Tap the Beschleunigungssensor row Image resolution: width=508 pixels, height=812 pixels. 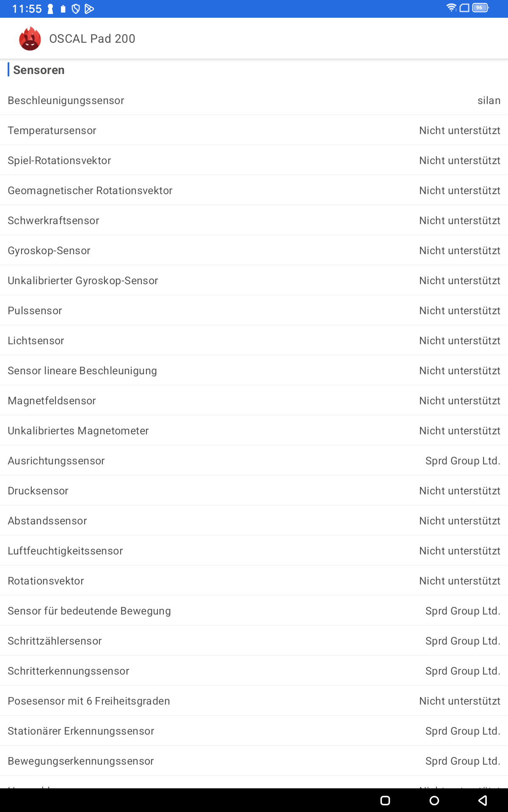[x=254, y=100]
